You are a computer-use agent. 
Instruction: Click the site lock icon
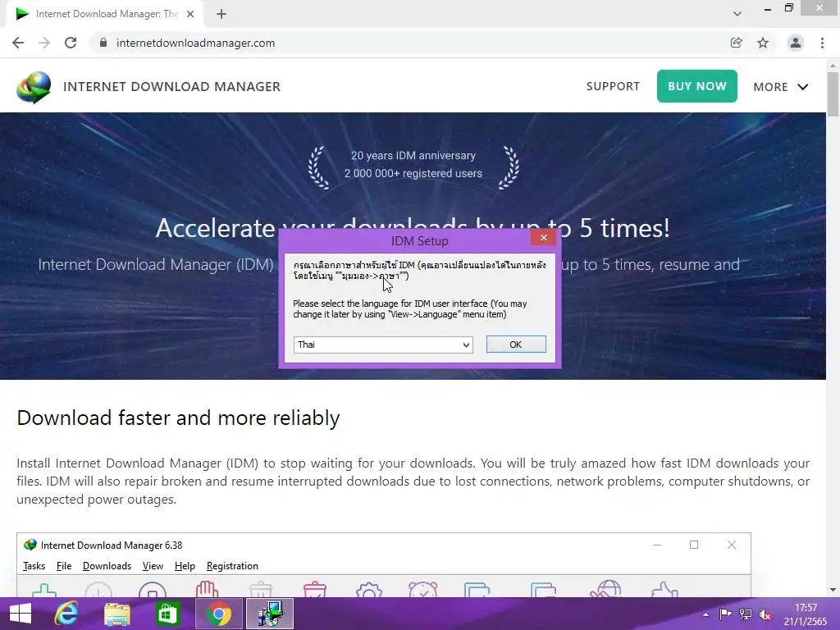coord(103,43)
